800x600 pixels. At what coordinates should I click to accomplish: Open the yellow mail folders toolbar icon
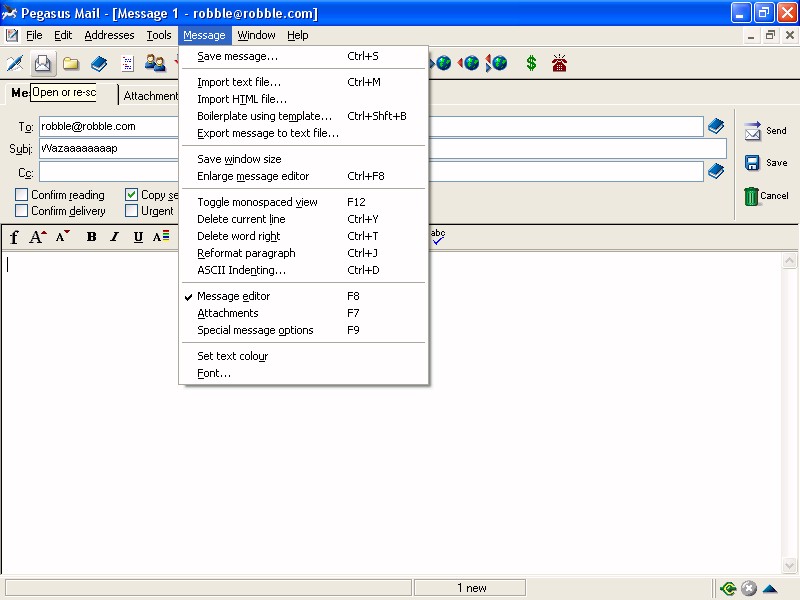[x=71, y=63]
